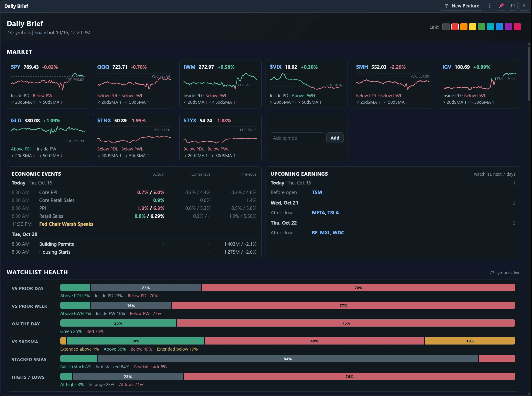The width and height of the screenshot is (532, 396).
Task: Open the SMH ticker symbol
Action: point(362,67)
